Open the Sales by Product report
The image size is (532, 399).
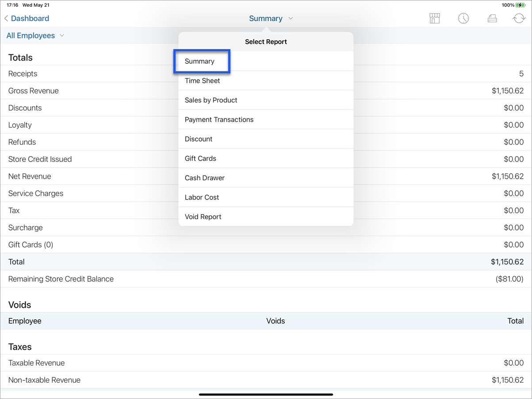(x=211, y=100)
